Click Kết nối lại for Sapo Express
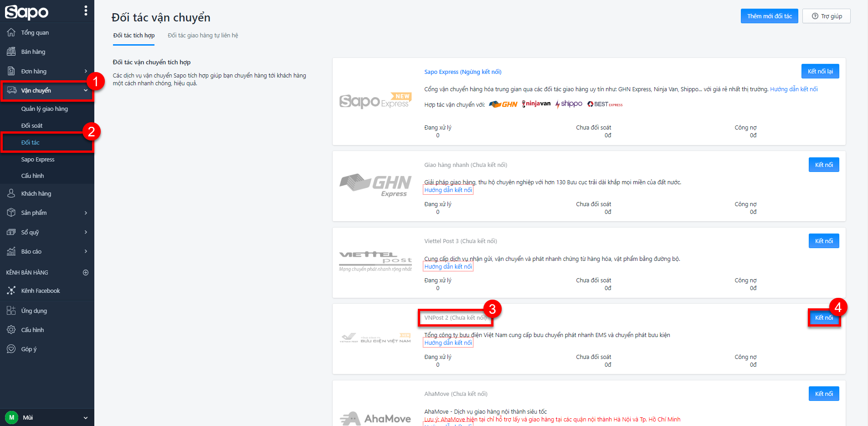This screenshot has width=868, height=426. point(820,71)
